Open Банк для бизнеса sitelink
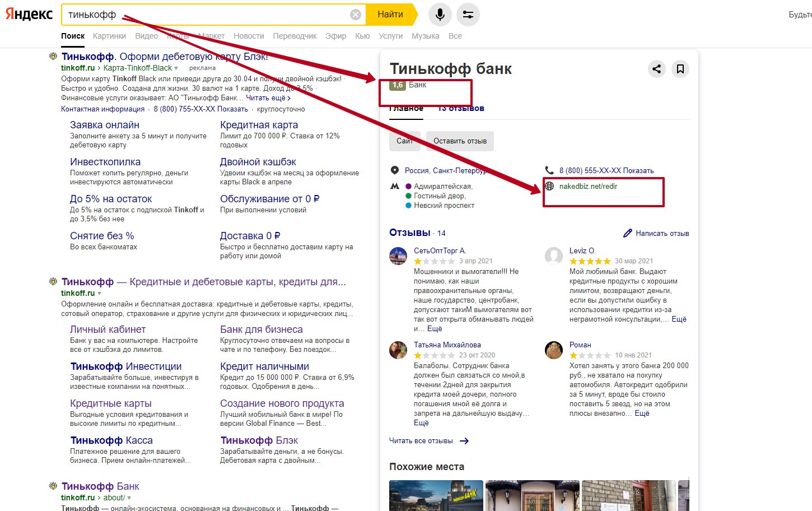The image size is (812, 511). click(262, 329)
